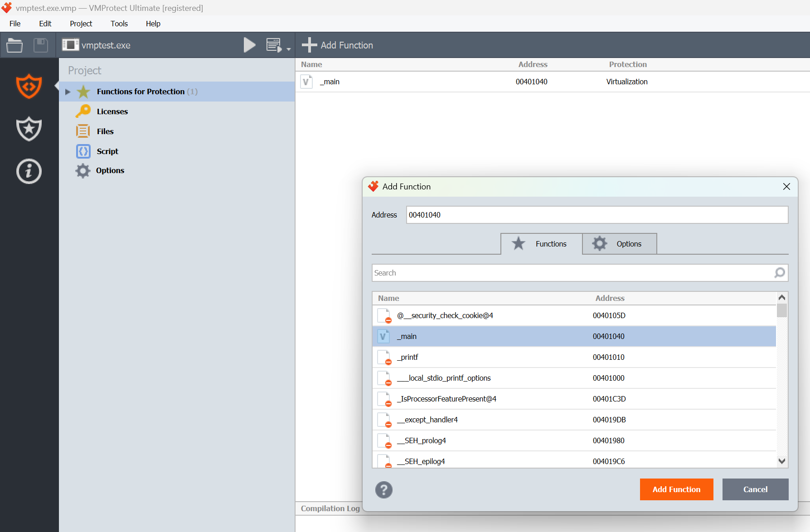Click scrollbar down arrow in function list
810x532 pixels.
(782, 461)
